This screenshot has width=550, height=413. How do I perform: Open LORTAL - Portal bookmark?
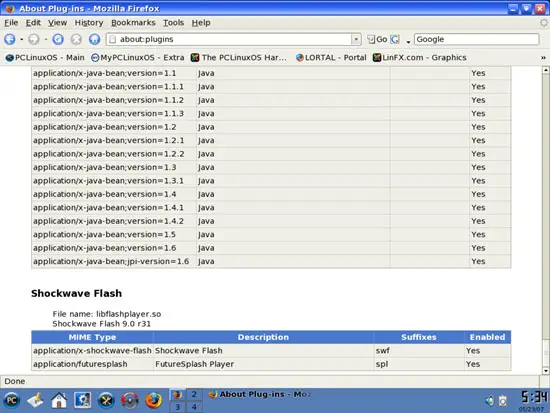331,58
